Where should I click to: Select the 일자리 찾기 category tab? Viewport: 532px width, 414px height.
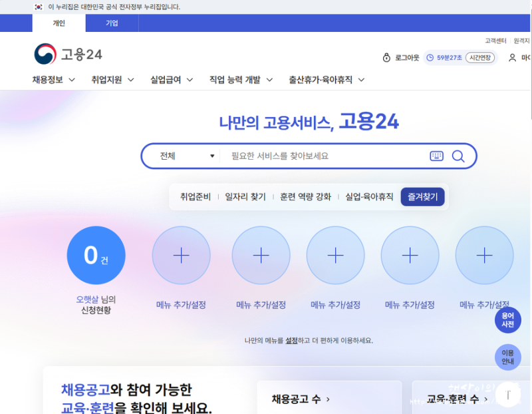pyautogui.click(x=245, y=196)
